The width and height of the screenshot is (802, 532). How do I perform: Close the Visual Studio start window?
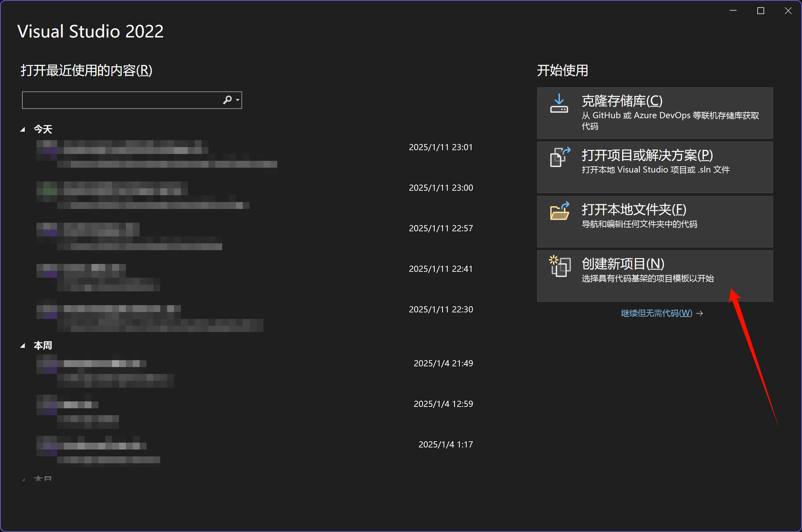(x=788, y=11)
